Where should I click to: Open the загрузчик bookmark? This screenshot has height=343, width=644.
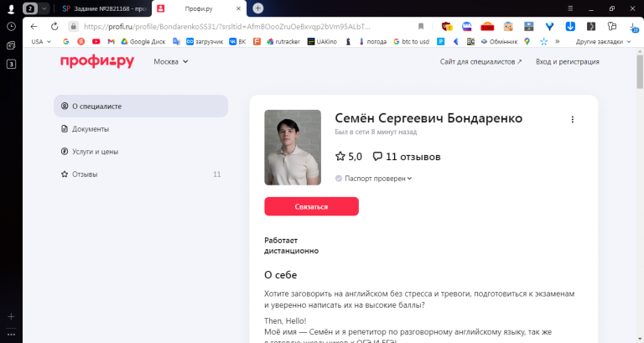point(205,41)
